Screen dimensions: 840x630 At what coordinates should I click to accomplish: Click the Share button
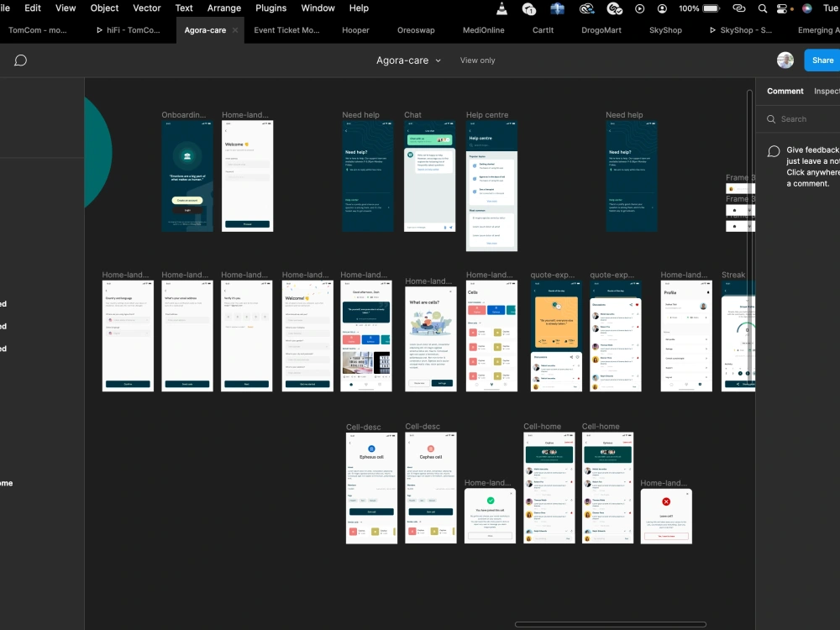(x=822, y=60)
